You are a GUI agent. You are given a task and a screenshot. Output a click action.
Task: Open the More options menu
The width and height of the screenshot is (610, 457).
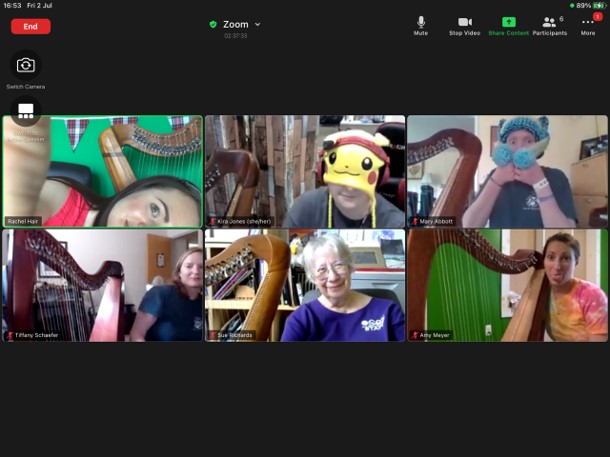[x=588, y=23]
